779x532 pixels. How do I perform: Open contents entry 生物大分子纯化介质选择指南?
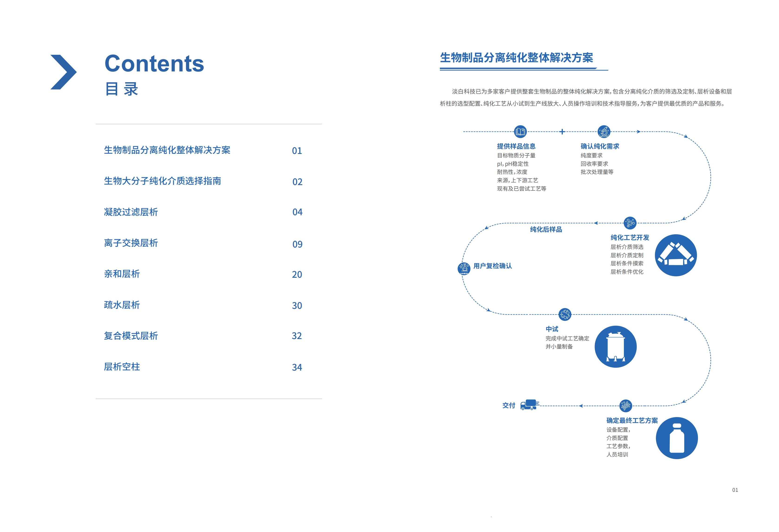(x=162, y=181)
